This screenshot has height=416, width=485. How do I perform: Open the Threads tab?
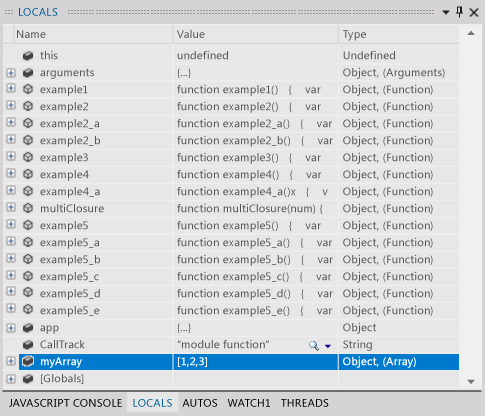(x=305, y=403)
